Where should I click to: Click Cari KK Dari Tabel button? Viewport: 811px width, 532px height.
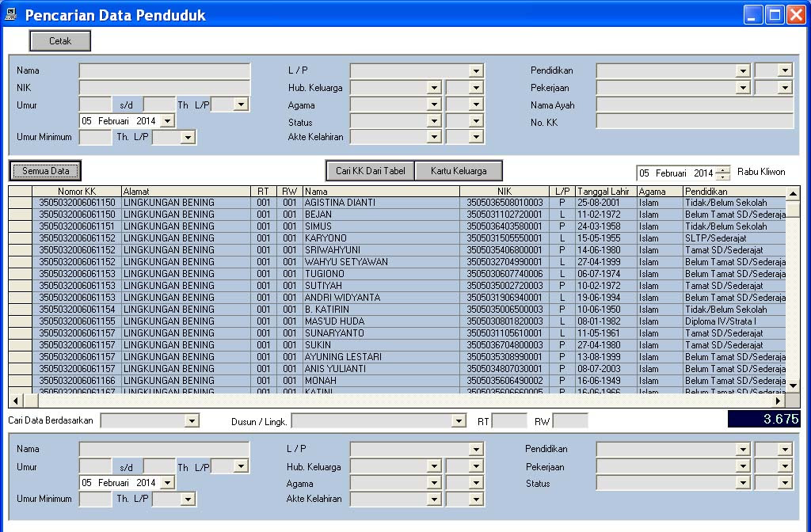point(371,171)
